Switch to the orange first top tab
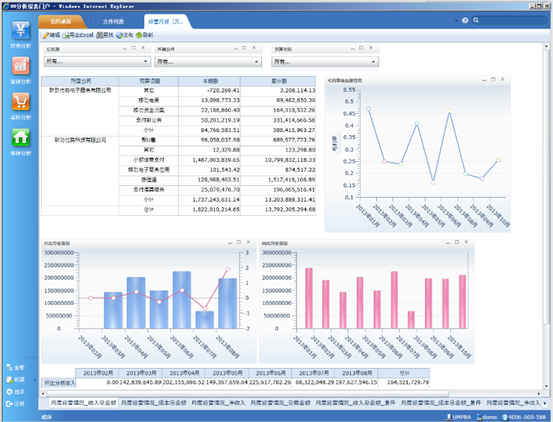553x422 pixels. [x=61, y=22]
